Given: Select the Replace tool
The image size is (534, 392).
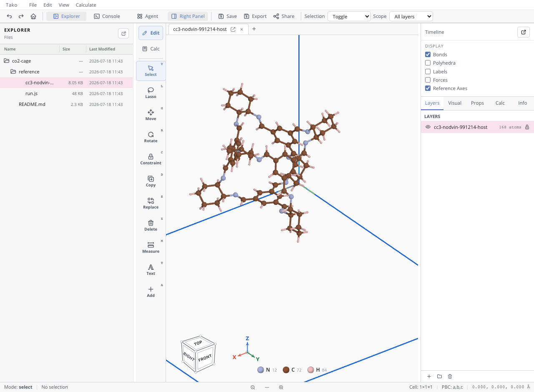Looking at the screenshot, I should point(151,203).
